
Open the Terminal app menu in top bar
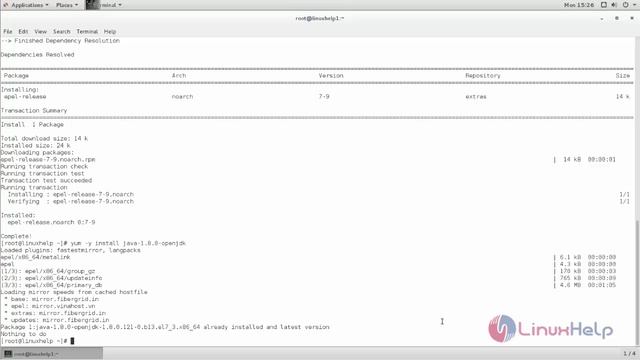[x=104, y=5]
